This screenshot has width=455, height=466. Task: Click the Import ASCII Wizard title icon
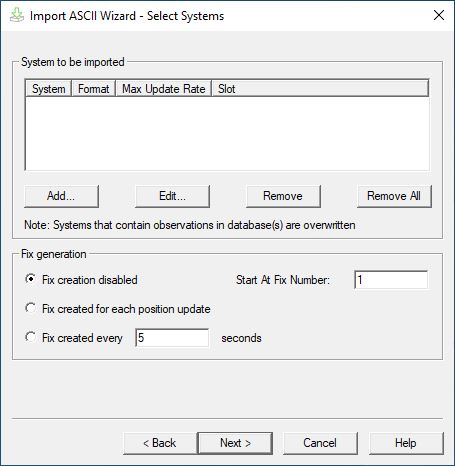tap(17, 15)
